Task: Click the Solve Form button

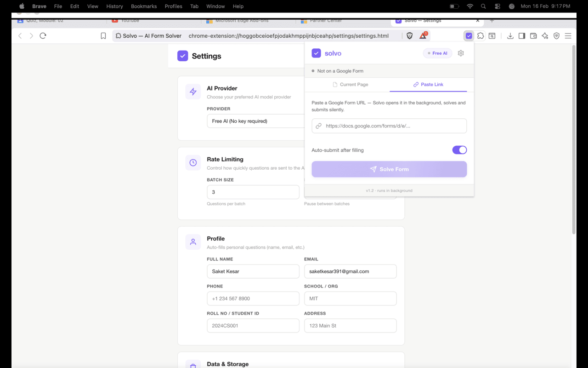Action: tap(389, 169)
